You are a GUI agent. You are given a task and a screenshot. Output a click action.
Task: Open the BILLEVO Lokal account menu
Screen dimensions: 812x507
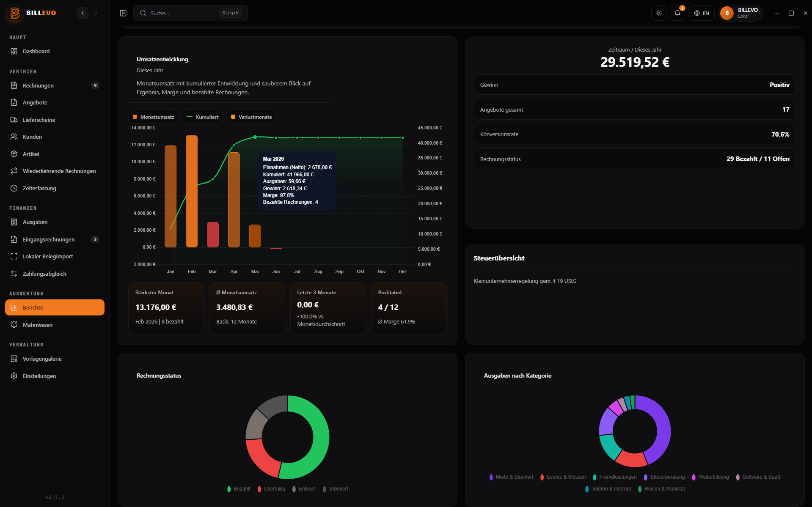coord(741,13)
